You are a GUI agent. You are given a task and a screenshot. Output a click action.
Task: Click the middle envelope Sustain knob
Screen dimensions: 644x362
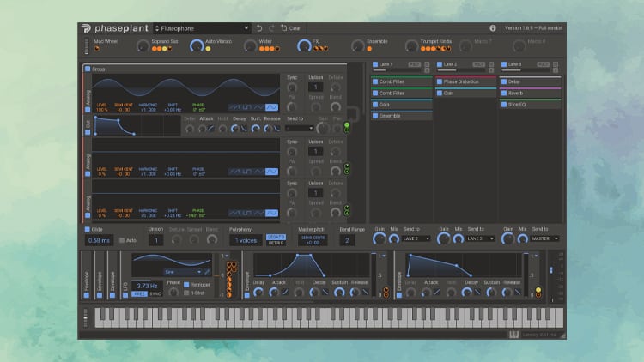click(339, 293)
